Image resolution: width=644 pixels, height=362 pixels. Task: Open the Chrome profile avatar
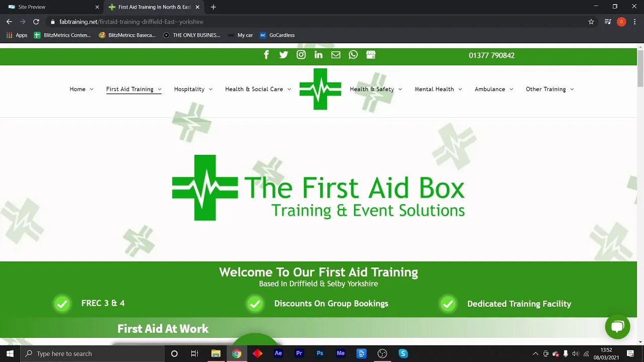[621, 22]
